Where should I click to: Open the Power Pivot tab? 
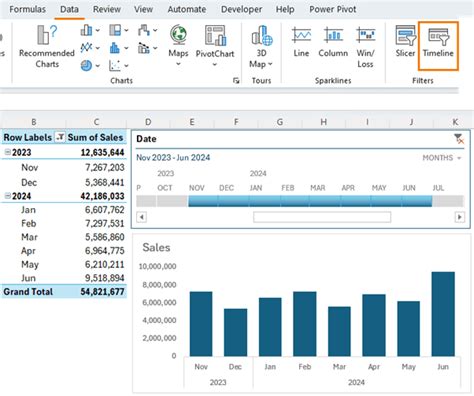[x=333, y=9]
